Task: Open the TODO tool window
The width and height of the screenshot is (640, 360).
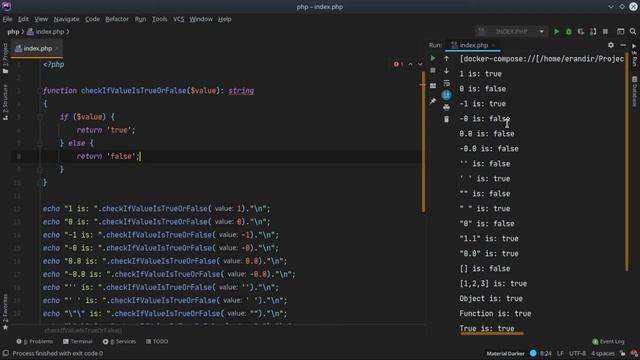Action: [x=157, y=341]
